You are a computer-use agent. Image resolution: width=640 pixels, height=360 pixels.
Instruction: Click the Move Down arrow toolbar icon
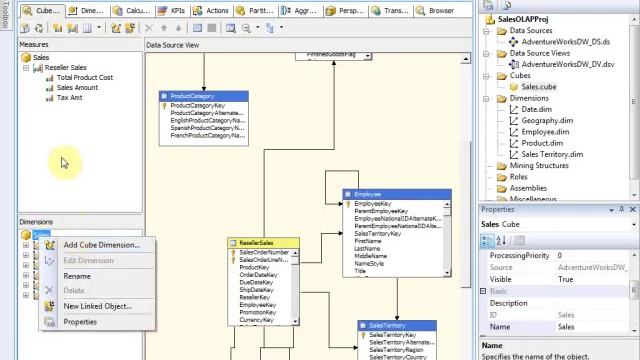178,28
